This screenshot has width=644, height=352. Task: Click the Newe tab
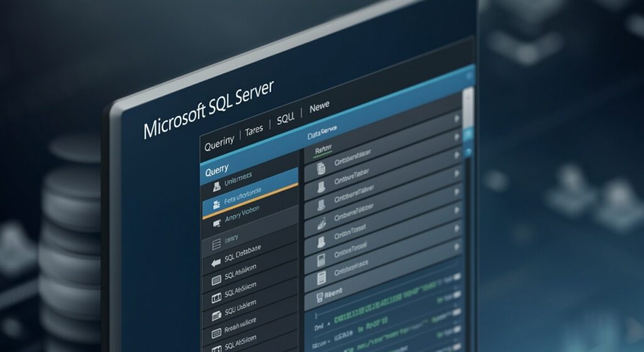(319, 108)
